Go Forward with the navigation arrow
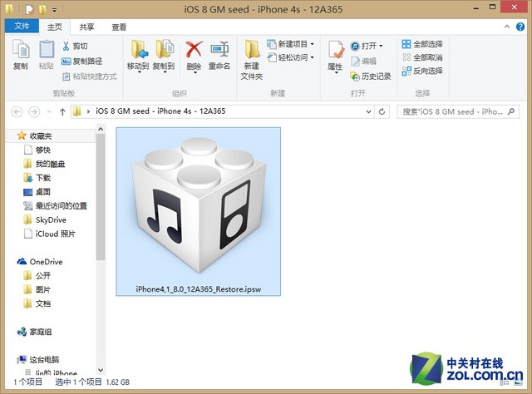The image size is (532, 394). (34, 111)
